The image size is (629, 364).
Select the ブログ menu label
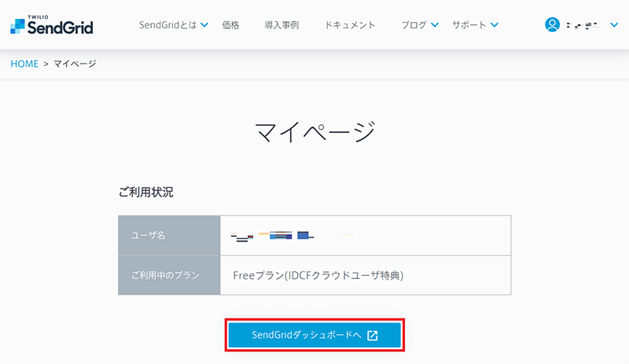[414, 25]
